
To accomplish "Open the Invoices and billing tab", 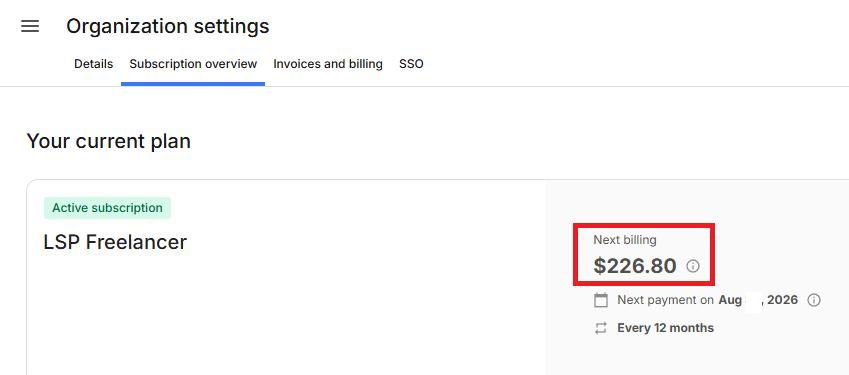I will click(x=328, y=64).
